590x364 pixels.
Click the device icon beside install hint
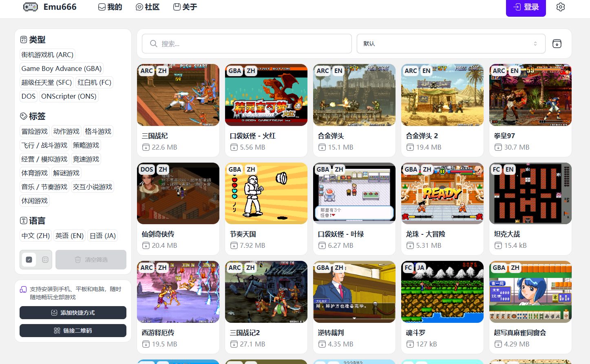pyautogui.click(x=23, y=289)
